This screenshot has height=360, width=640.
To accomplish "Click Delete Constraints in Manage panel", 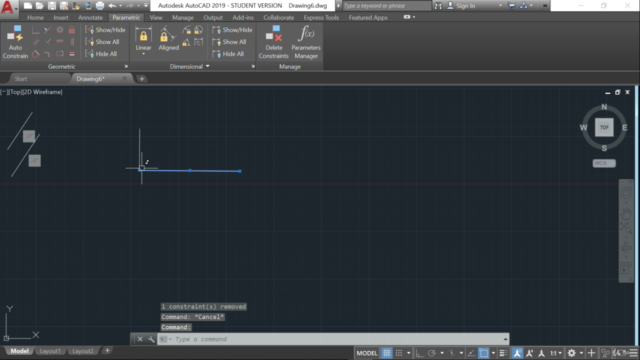I will point(273,42).
